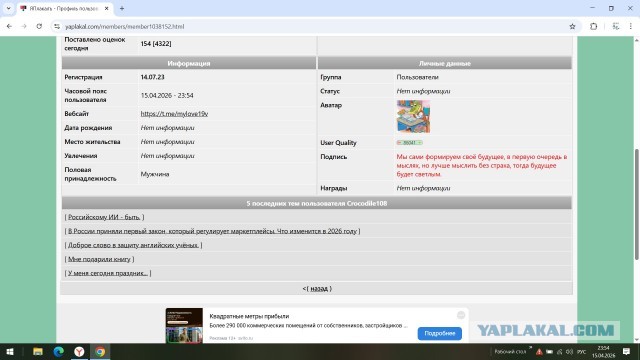Open topic 'Доброе слово в защиту английских учёных'

coord(133,245)
